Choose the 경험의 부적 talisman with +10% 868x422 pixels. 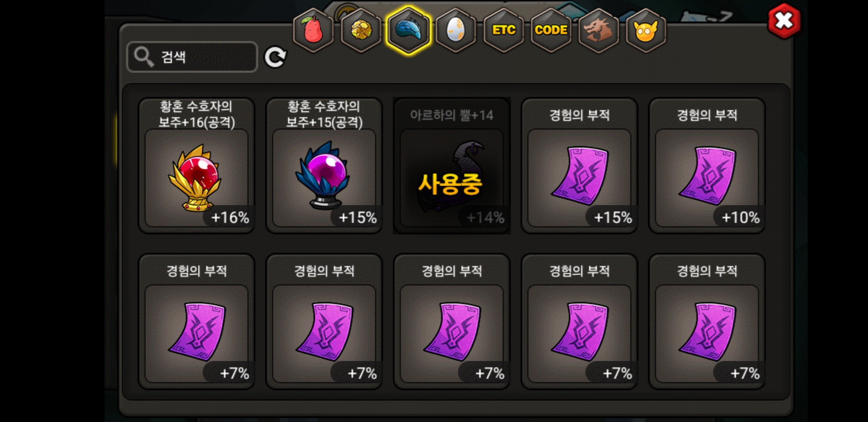click(707, 166)
